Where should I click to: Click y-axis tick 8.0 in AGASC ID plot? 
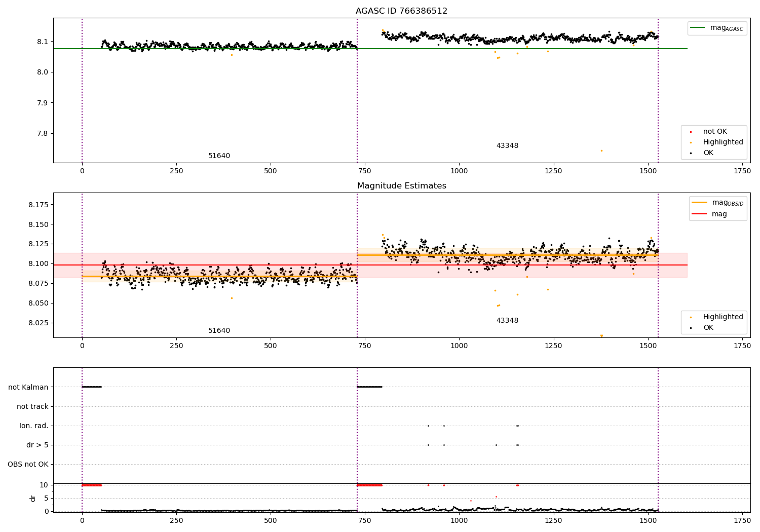coord(43,72)
